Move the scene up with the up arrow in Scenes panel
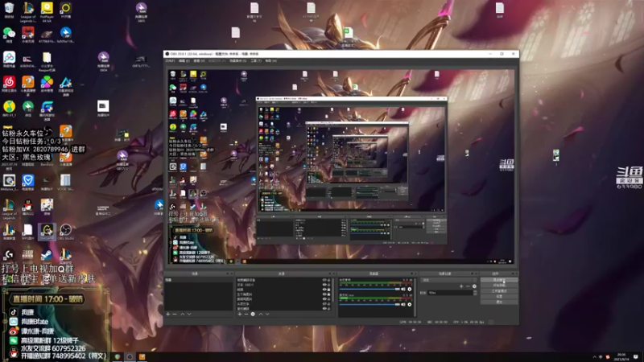Viewport: 644px width, 362px height. coord(183,314)
